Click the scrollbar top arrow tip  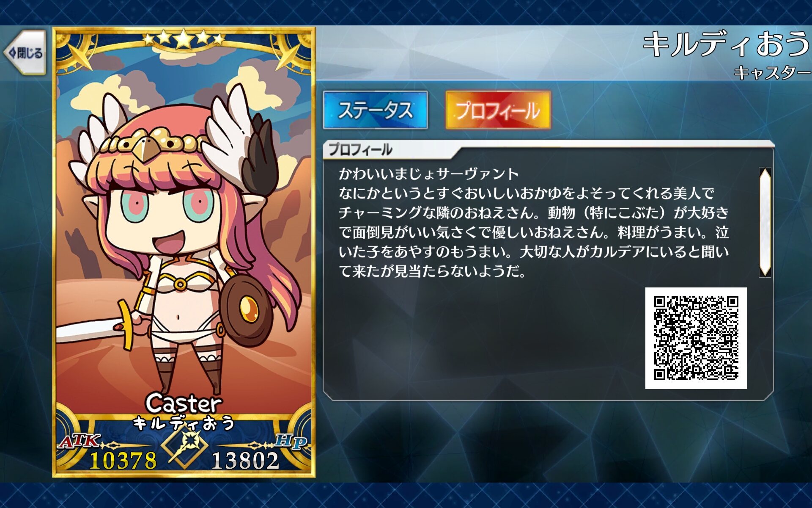765,171
